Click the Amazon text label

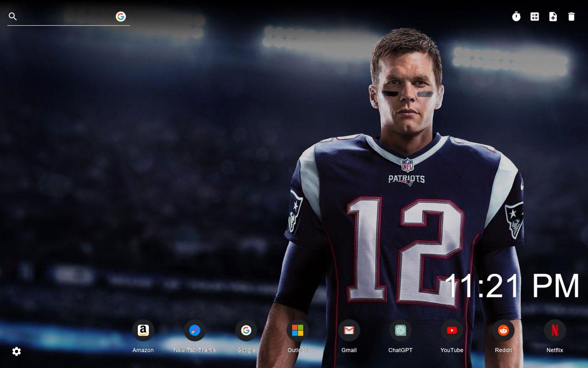coord(143,350)
